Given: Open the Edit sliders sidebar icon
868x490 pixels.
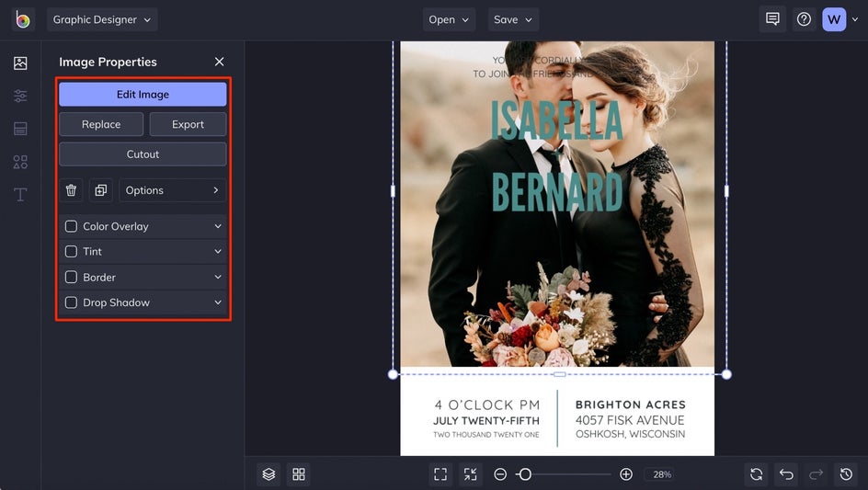Looking at the screenshot, I should point(20,96).
